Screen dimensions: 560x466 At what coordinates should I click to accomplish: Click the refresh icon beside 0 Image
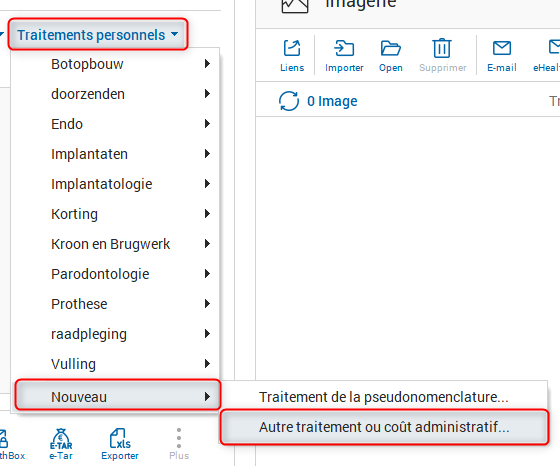289,101
